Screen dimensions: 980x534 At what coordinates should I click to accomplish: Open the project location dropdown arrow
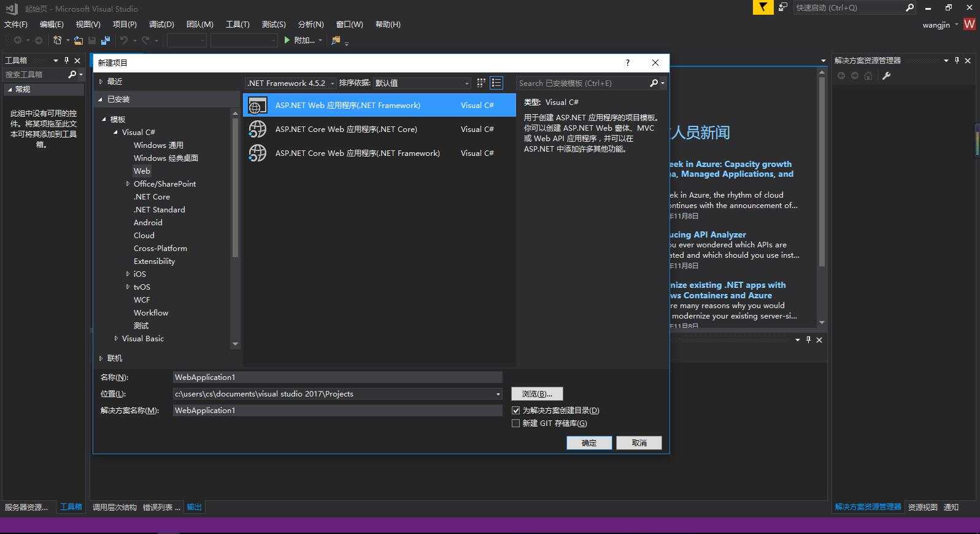tap(498, 394)
